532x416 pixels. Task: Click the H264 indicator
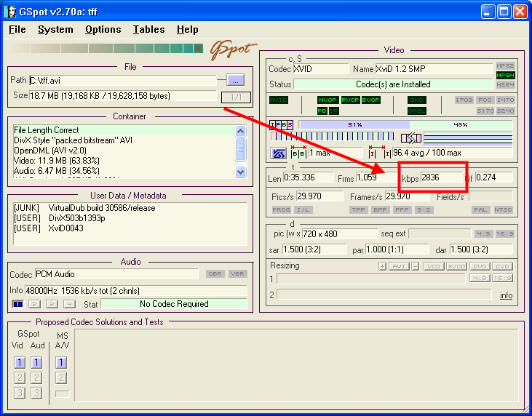click(x=505, y=85)
